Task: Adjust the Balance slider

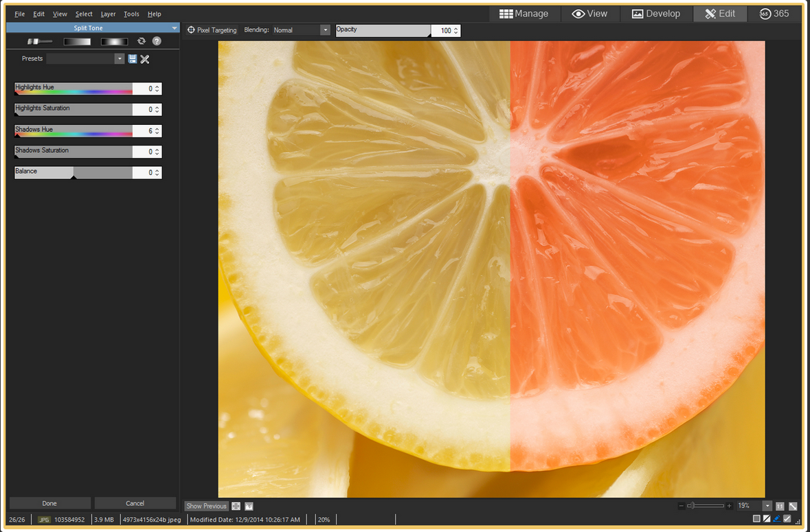Action: point(74,172)
